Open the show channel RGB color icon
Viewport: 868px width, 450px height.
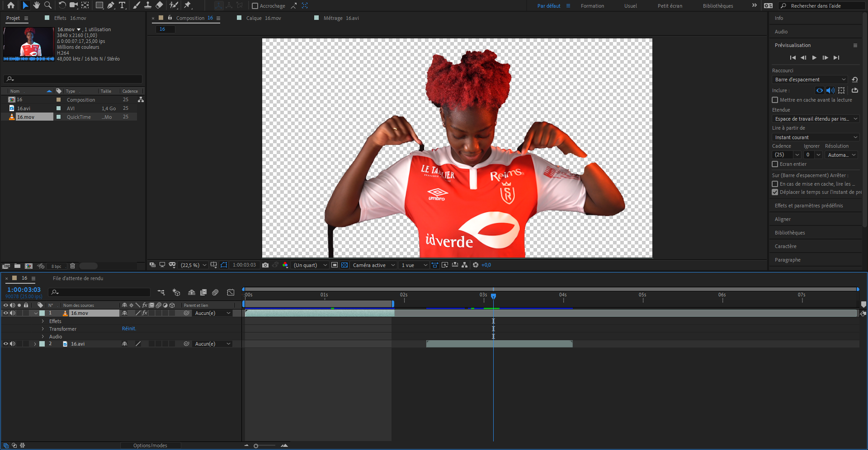click(285, 265)
